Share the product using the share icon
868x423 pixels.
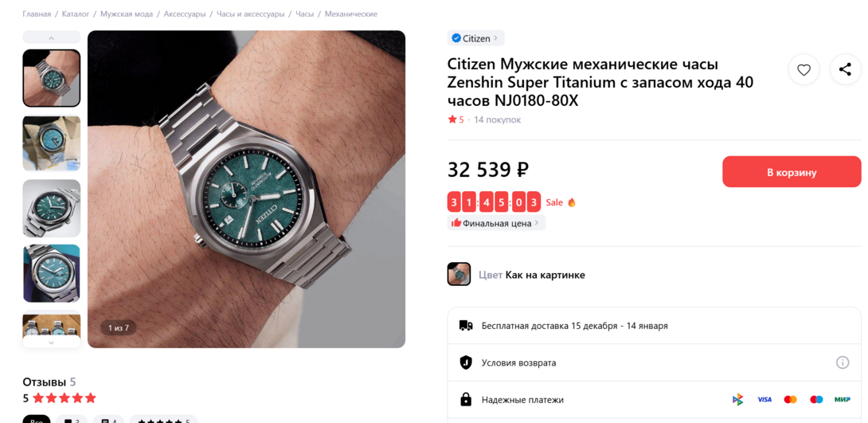pos(845,70)
